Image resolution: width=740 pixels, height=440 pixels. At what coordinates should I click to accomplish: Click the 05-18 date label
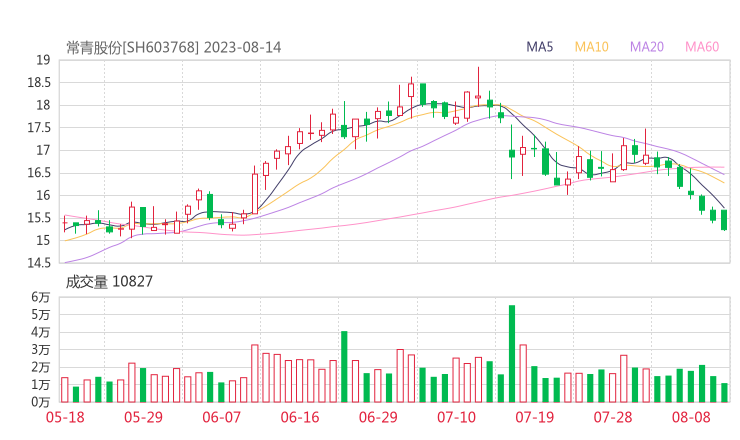pos(65,417)
